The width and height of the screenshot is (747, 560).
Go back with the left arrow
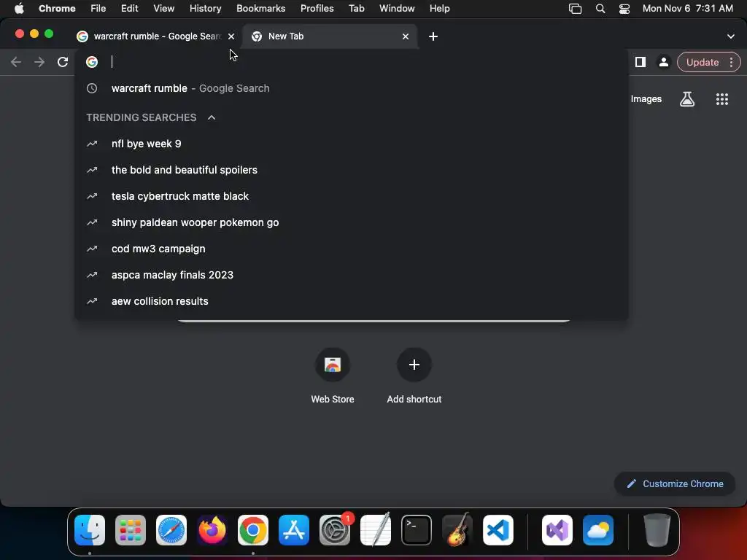[x=16, y=62]
